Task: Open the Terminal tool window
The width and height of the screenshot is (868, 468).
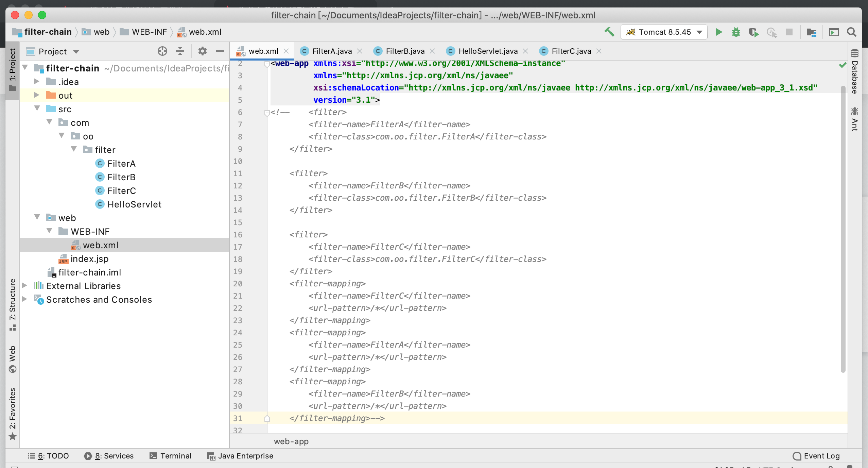Action: [x=171, y=456]
